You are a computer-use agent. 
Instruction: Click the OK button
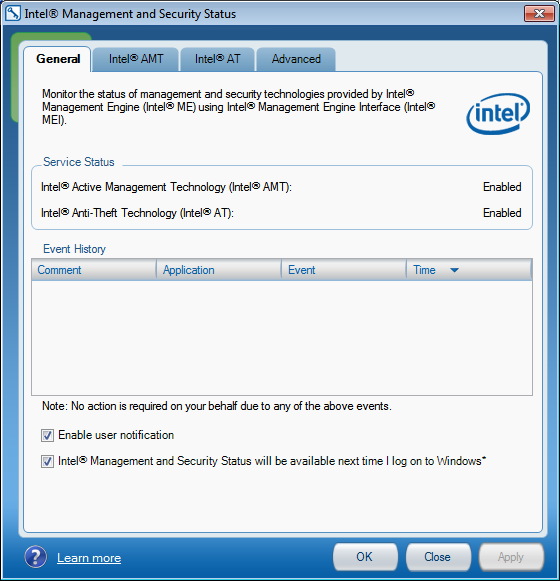tap(365, 557)
